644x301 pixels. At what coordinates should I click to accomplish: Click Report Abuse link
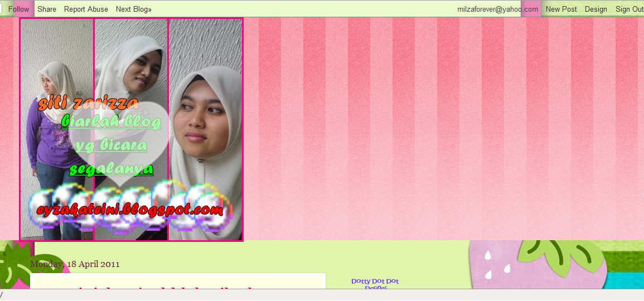pos(86,9)
